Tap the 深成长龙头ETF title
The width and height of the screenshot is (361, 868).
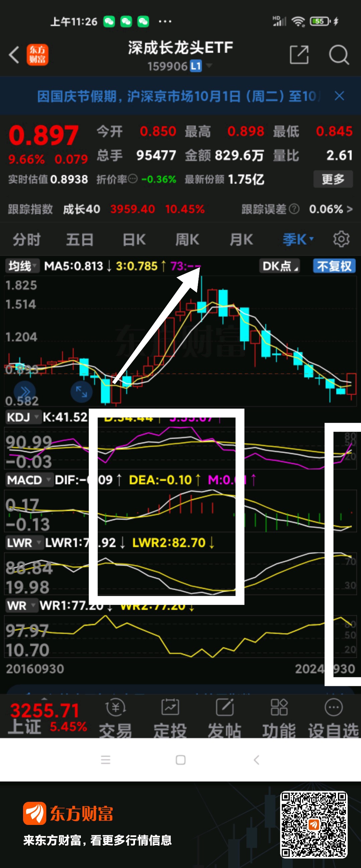[180, 47]
